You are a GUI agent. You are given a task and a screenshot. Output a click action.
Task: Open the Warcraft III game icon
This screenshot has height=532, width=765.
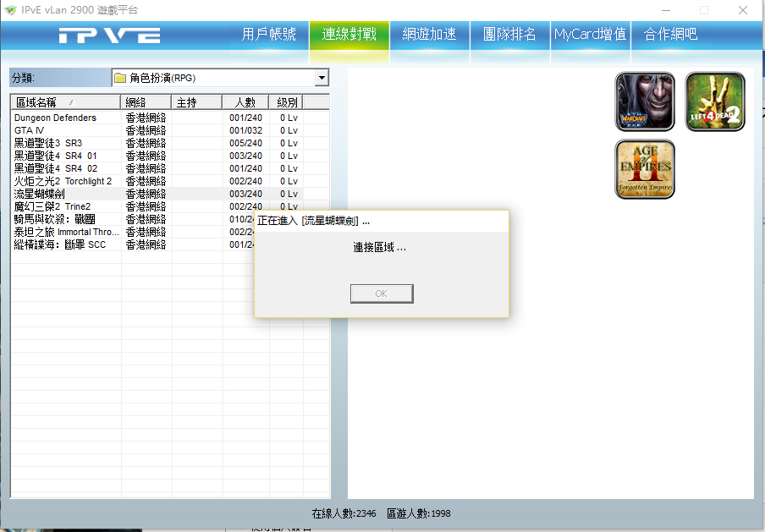click(645, 101)
